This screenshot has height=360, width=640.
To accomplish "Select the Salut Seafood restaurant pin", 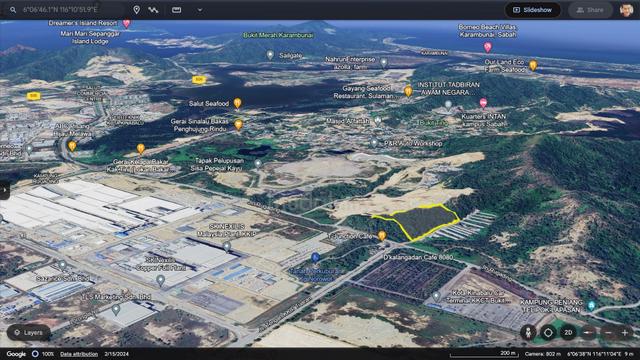I will [238, 103].
